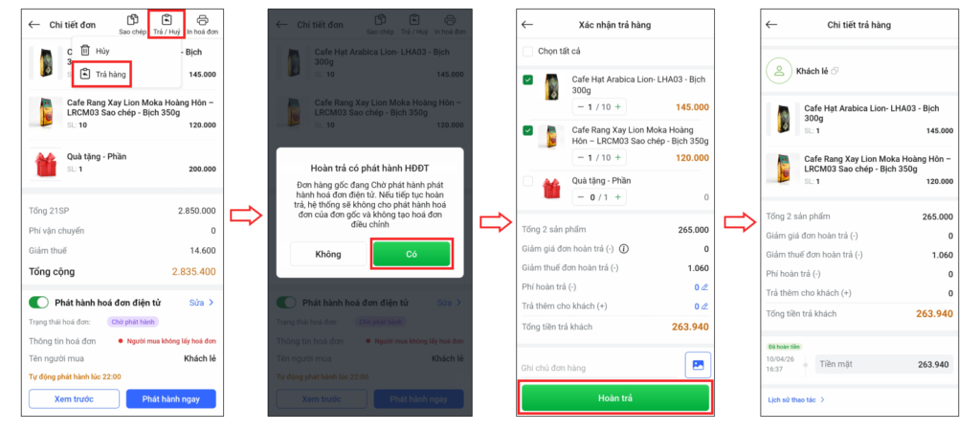
Task: Edit Phí hoàn trả pencil icon
Action: (x=705, y=287)
